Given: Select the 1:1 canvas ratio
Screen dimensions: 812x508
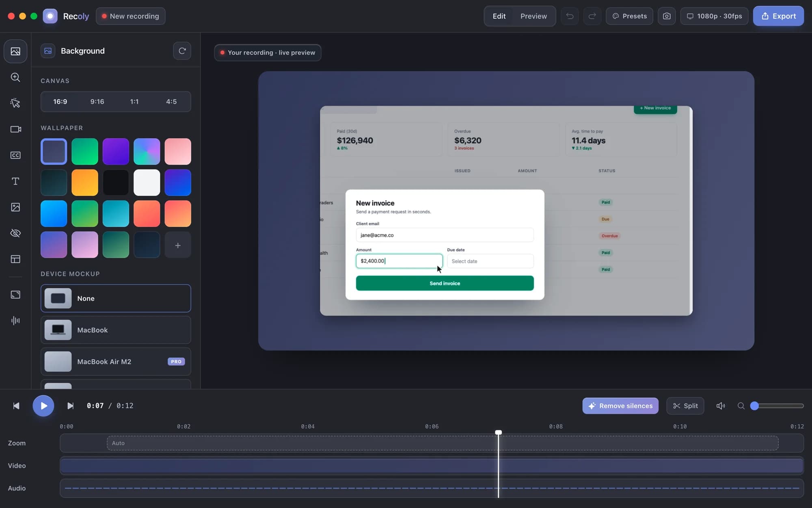Looking at the screenshot, I should [134, 102].
